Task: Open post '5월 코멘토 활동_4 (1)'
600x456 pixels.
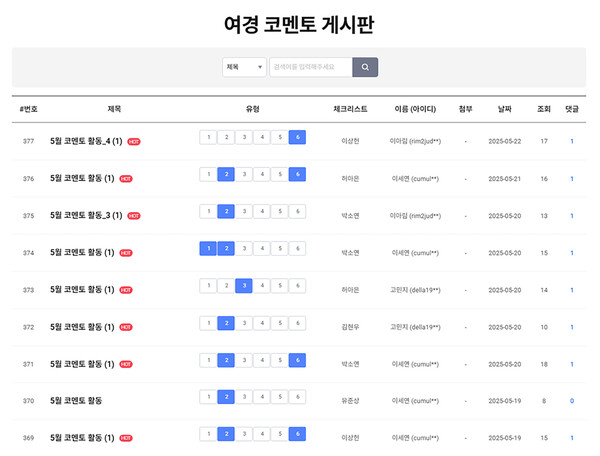Action: 86,141
